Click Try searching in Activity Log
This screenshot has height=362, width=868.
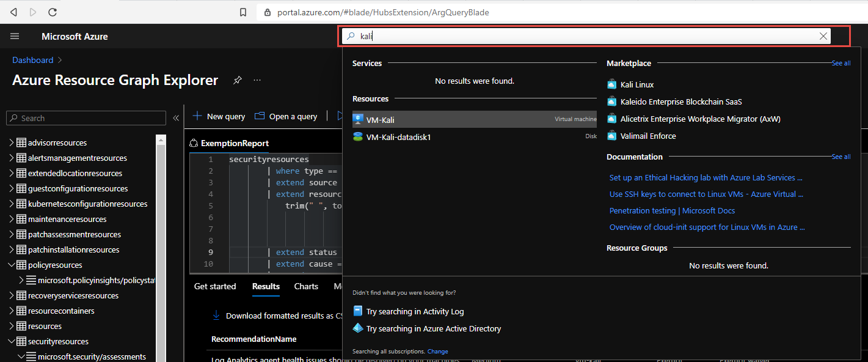click(x=415, y=311)
